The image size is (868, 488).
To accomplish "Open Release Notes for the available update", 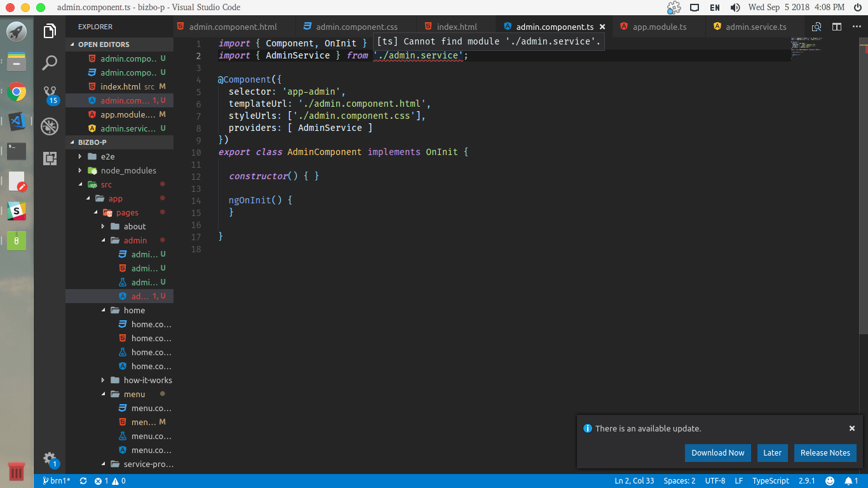I will point(825,452).
